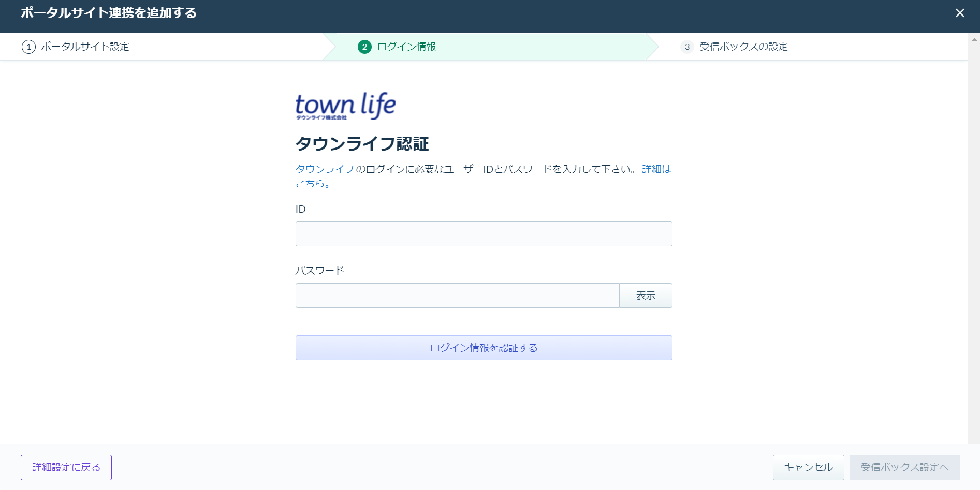Image resolution: width=980 pixels, height=490 pixels.
Task: Return via 詳細設定に戻る button
Action: click(x=66, y=467)
